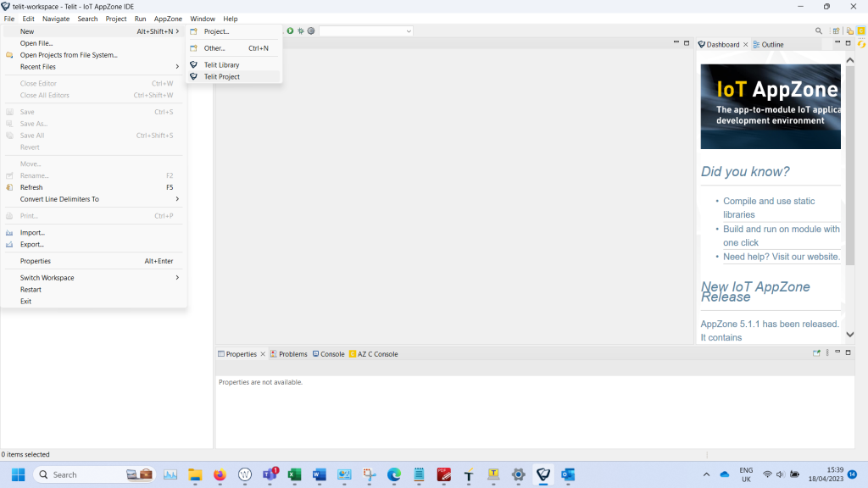The height and width of the screenshot is (488, 868).
Task: Maximize the Properties panel
Action: (848, 352)
